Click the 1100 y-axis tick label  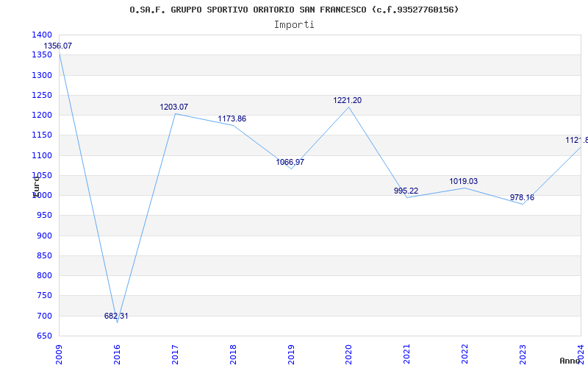[42, 155]
